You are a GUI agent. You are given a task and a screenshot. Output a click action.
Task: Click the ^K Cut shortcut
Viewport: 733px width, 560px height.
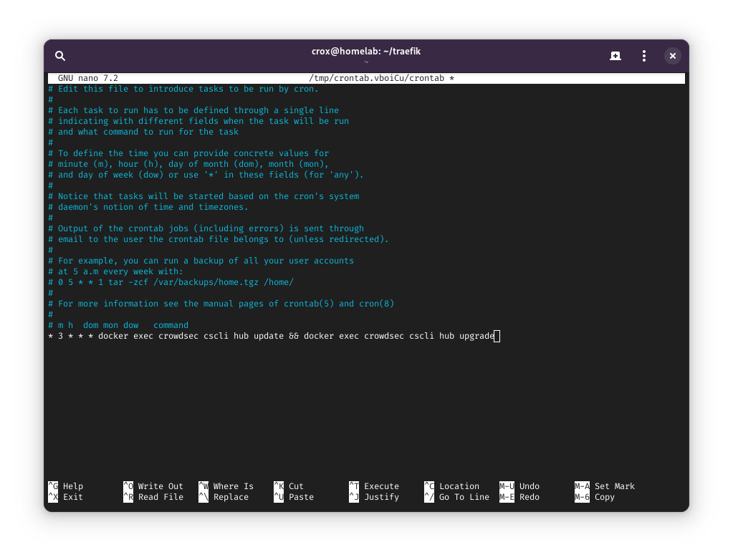[289, 486]
